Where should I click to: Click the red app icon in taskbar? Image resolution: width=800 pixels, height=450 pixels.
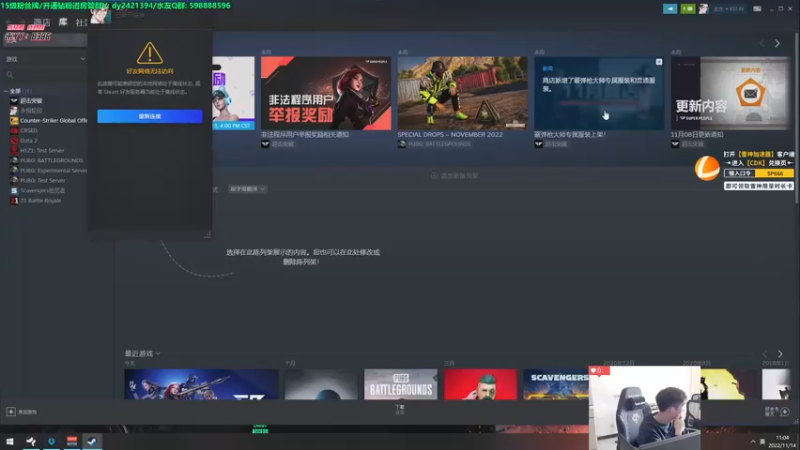pyautogui.click(x=72, y=441)
